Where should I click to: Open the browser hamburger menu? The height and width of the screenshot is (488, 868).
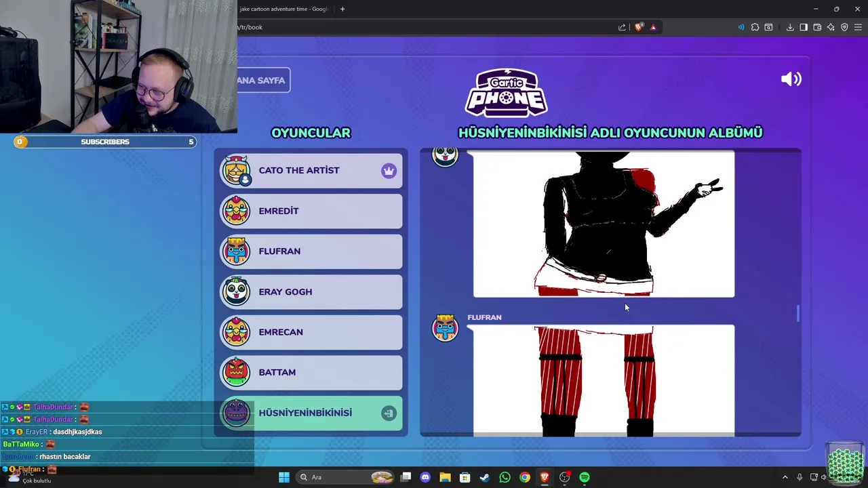pos(859,27)
